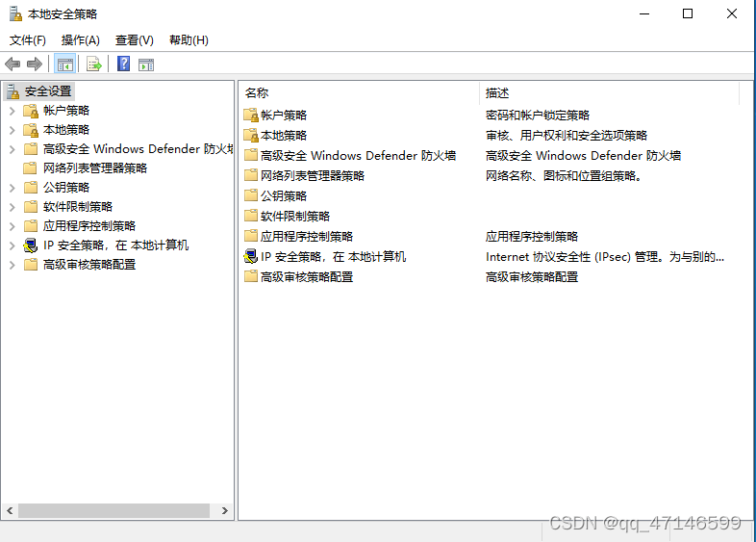Select 本地策略 label in left tree
Image resolution: width=756 pixels, height=542 pixels.
pyautogui.click(x=66, y=130)
